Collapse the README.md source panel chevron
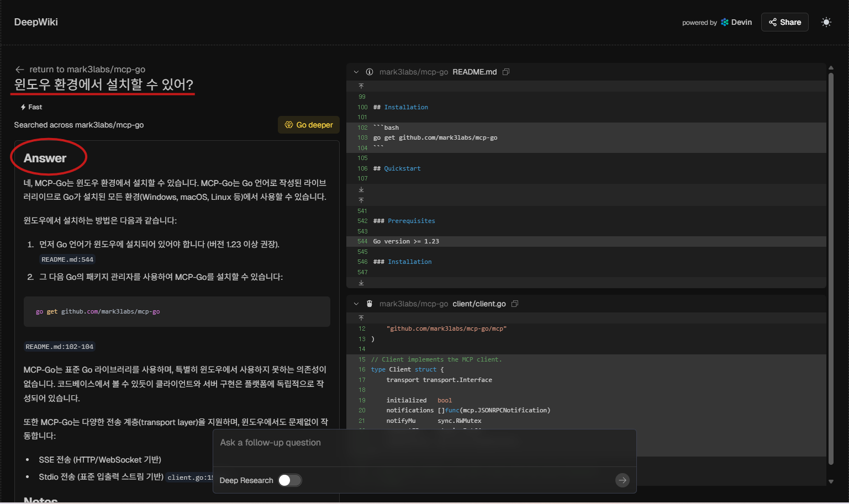The height and width of the screenshot is (504, 849). tap(356, 72)
